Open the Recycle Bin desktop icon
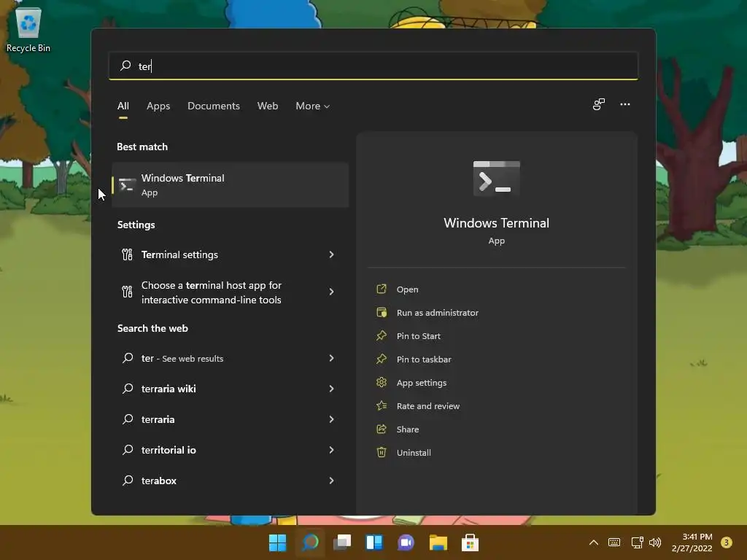Viewport: 747px width, 560px height. tap(28, 29)
